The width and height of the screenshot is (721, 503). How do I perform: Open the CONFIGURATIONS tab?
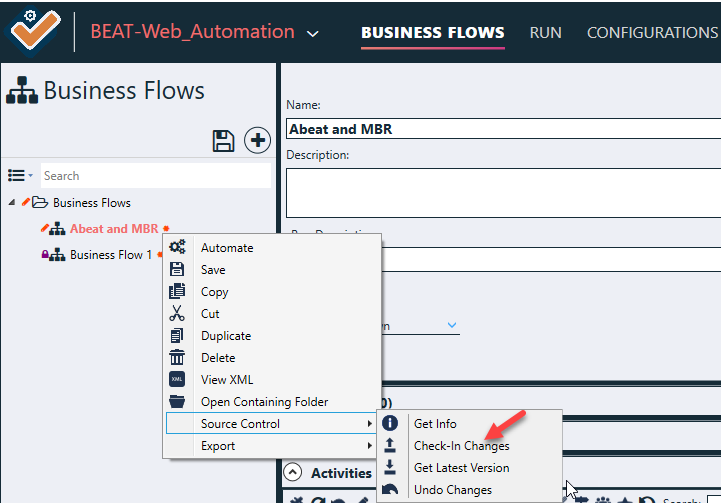click(x=651, y=32)
